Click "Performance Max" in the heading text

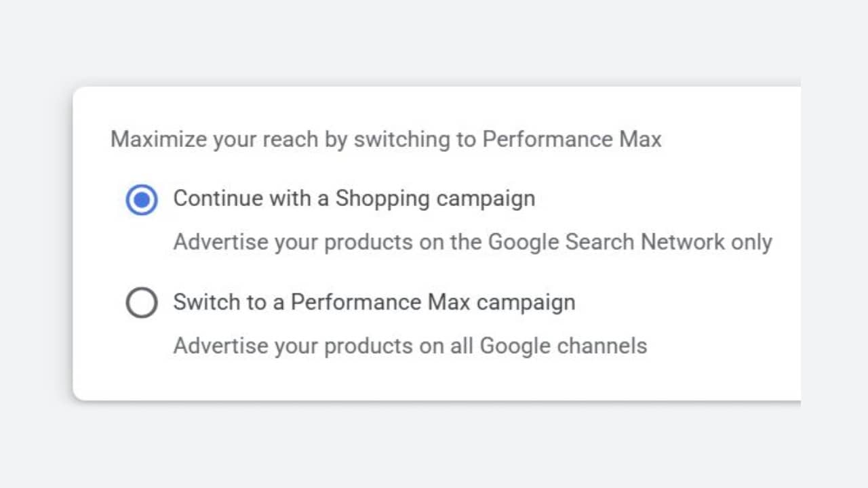click(572, 140)
